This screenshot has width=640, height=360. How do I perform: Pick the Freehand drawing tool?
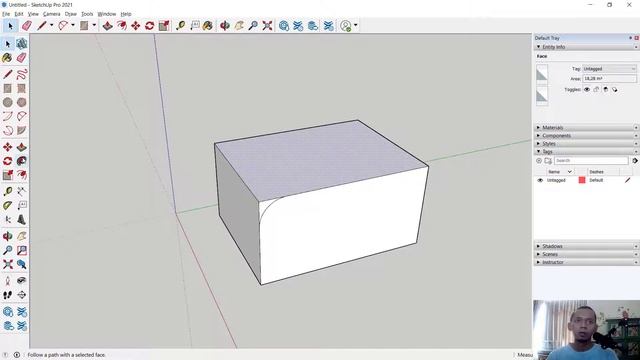click(x=22, y=74)
